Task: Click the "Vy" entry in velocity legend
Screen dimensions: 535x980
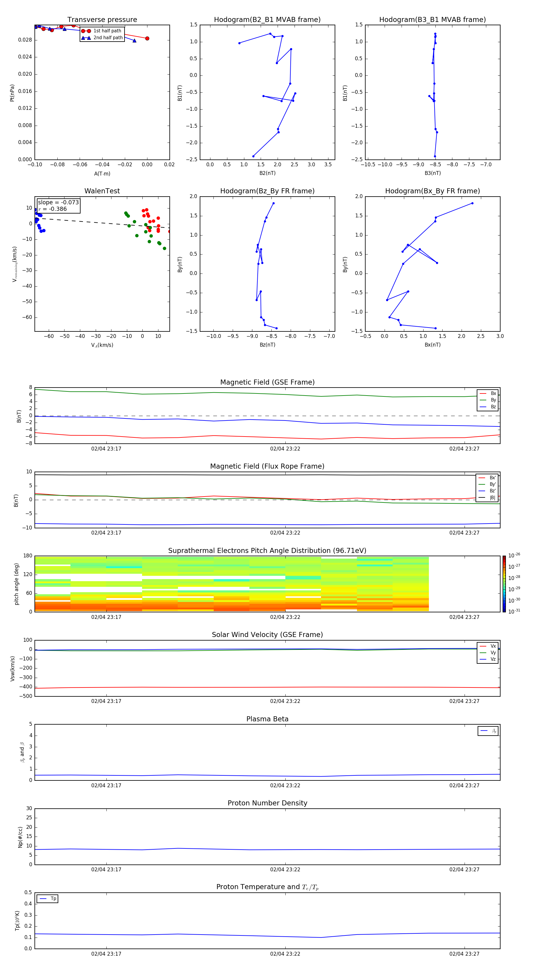Action: click(x=488, y=652)
